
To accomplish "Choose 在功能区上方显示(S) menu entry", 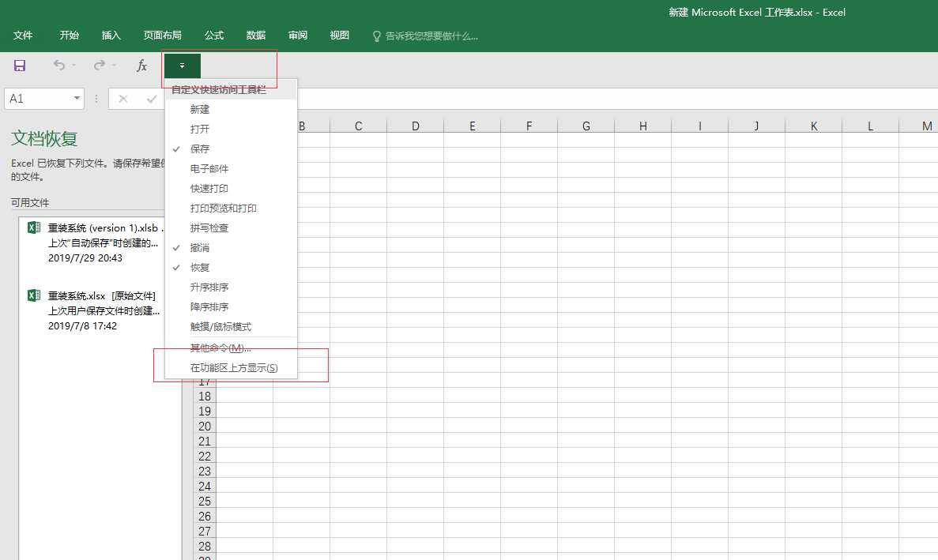I will pos(231,367).
